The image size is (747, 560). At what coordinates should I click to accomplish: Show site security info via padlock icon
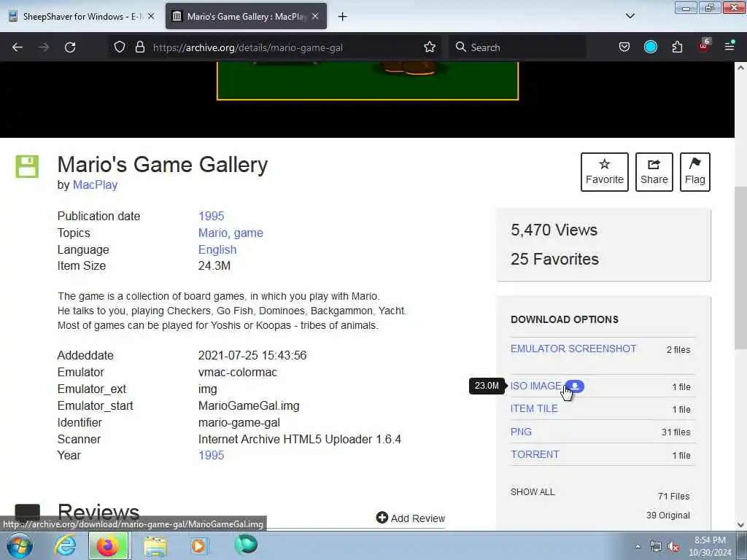[139, 47]
